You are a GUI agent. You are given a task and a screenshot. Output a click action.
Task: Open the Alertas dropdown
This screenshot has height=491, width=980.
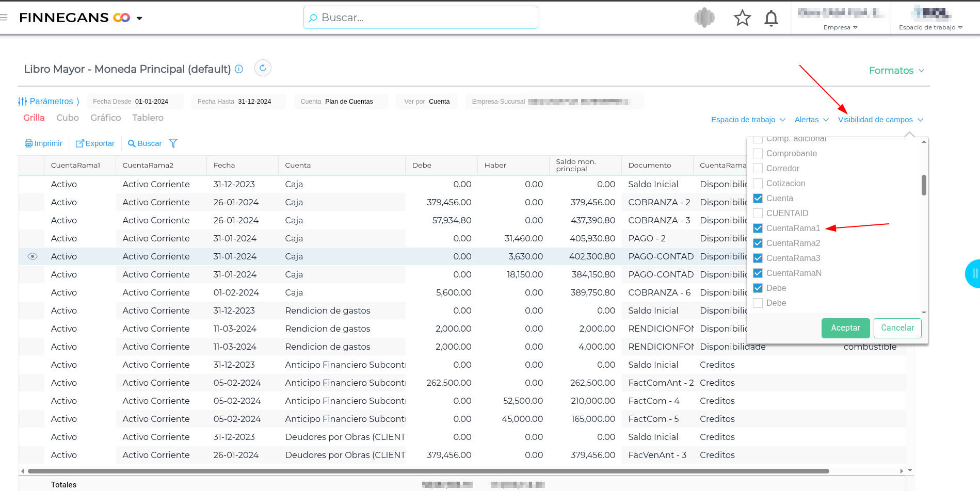(811, 120)
